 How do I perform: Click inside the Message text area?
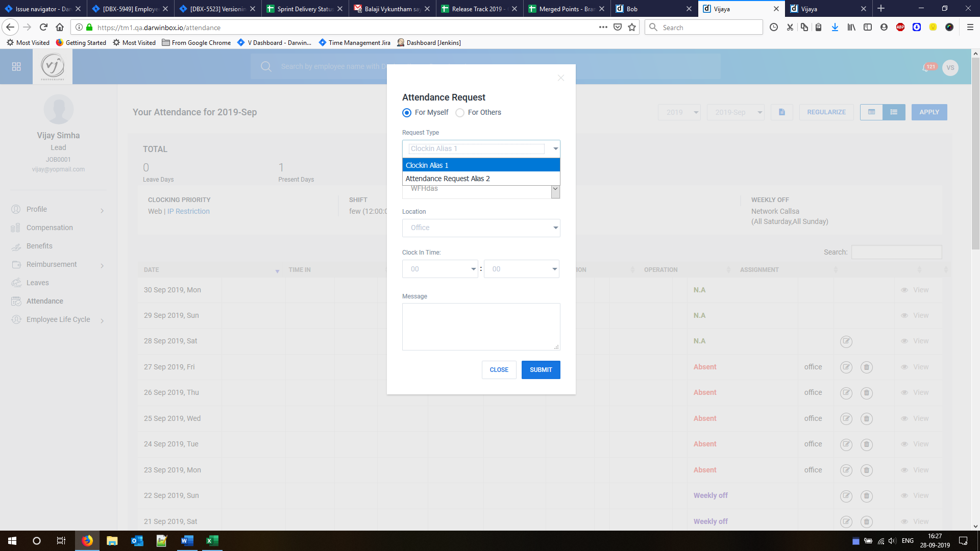(481, 327)
